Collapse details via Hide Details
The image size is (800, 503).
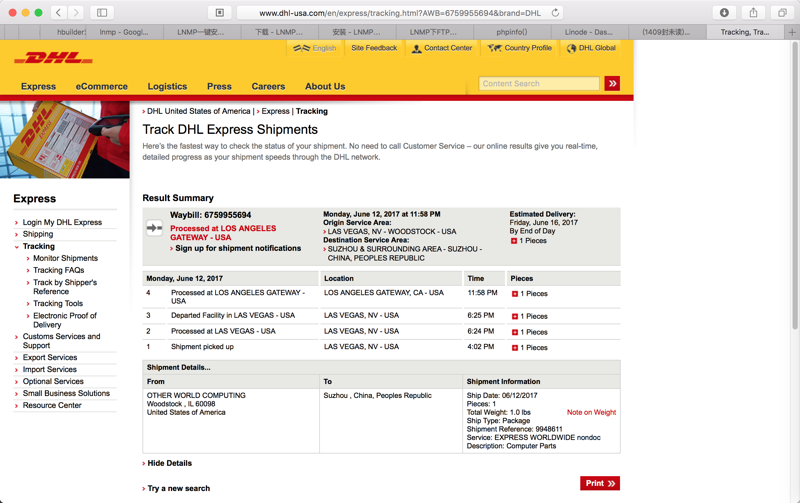pyautogui.click(x=169, y=463)
